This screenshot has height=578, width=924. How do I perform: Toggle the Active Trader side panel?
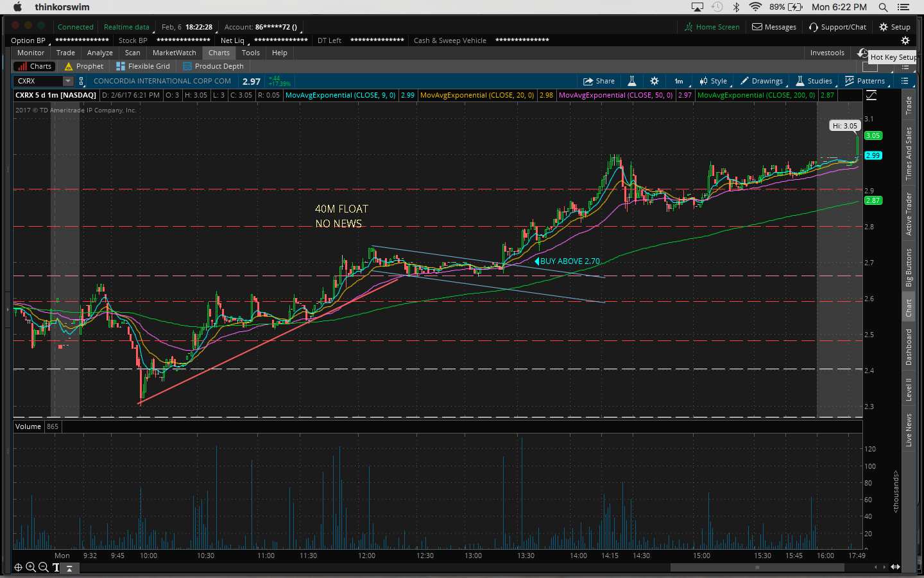[x=909, y=214]
